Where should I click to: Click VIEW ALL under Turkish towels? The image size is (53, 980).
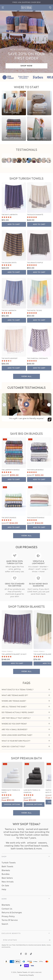tap(26, 376)
